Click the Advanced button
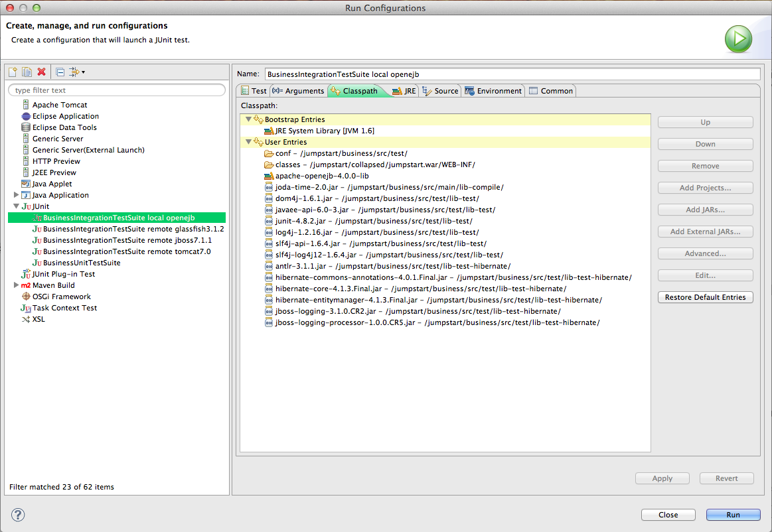 705,253
